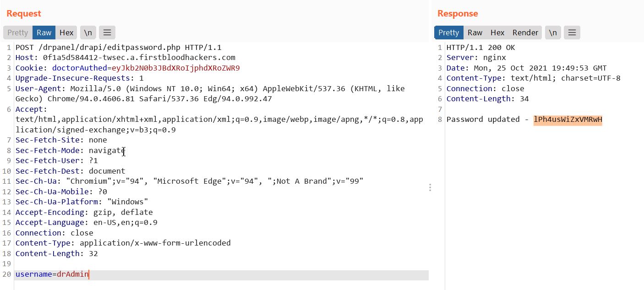This screenshot has width=644, height=290.
Task: Click the pane divider handle with three dots
Action: [x=430, y=187]
